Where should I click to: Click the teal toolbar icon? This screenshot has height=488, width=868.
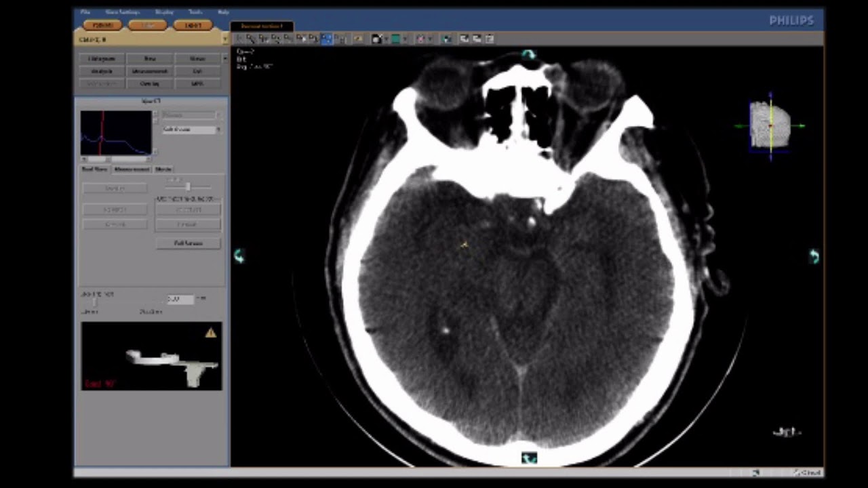click(446, 39)
